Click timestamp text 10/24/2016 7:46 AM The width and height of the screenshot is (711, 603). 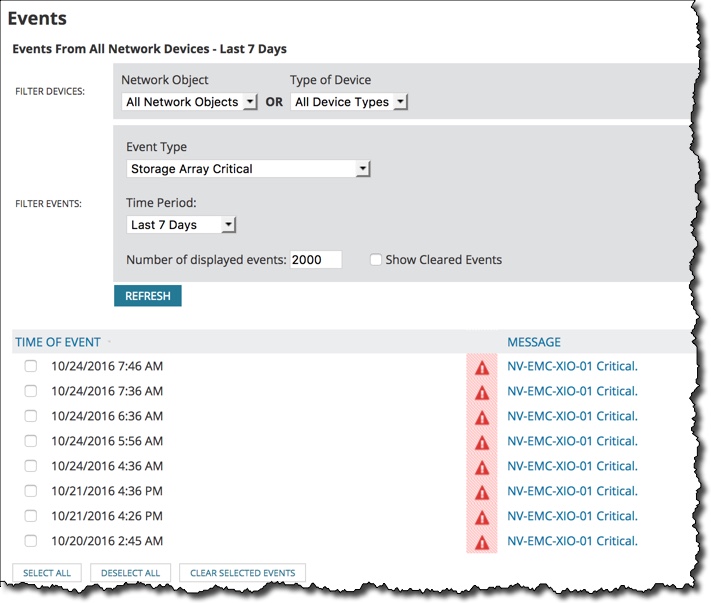click(107, 366)
